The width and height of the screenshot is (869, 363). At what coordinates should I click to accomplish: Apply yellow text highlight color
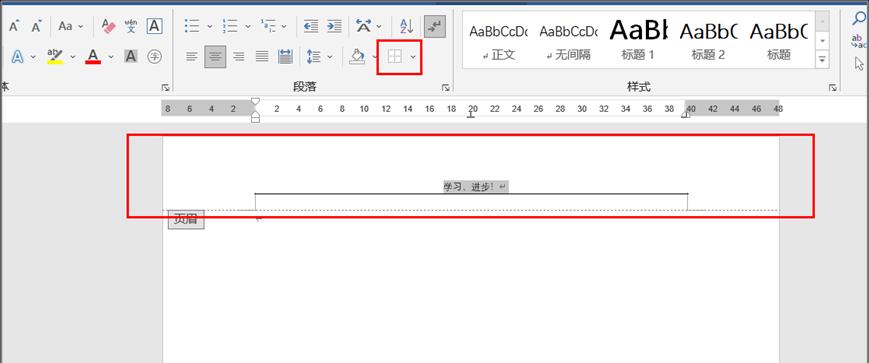point(55,56)
